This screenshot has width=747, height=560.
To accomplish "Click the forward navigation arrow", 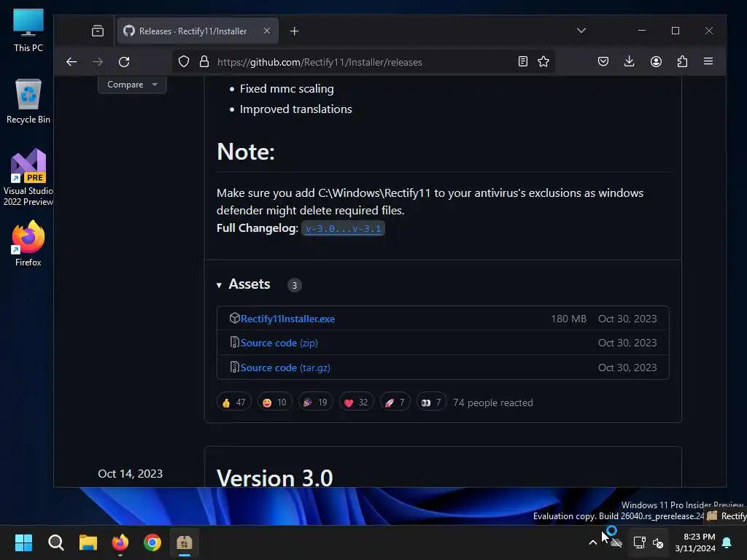I will (x=98, y=62).
